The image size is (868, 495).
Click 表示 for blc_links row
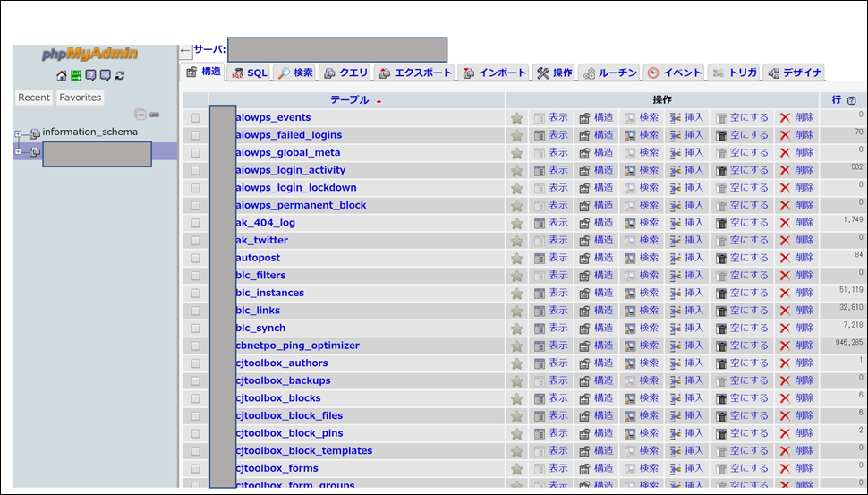pyautogui.click(x=558, y=311)
